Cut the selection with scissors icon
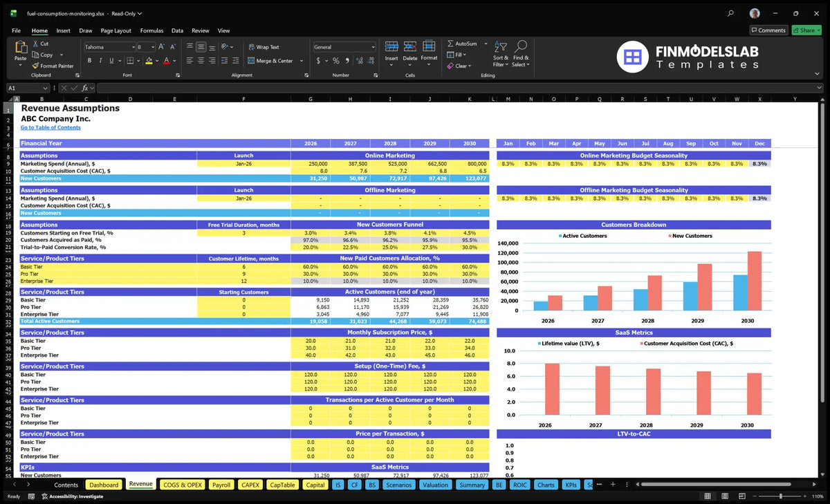830x504 pixels. (35, 44)
